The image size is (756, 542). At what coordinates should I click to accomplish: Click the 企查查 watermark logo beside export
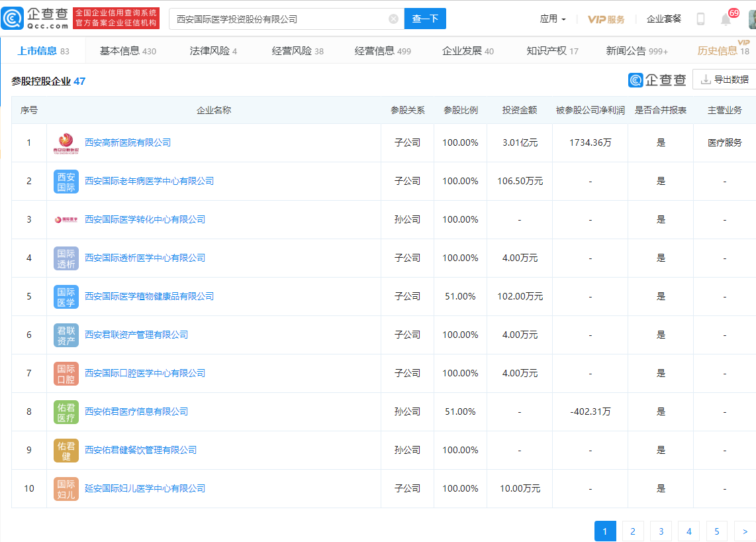[657, 80]
